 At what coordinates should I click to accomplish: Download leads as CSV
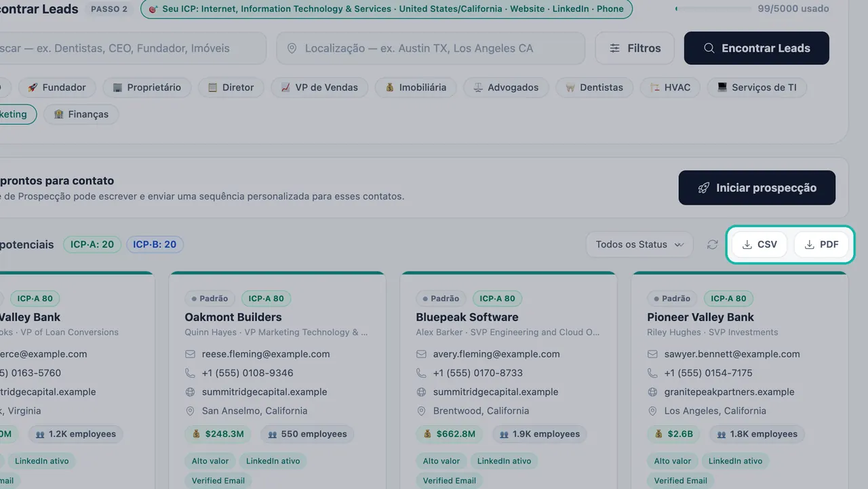759,245
